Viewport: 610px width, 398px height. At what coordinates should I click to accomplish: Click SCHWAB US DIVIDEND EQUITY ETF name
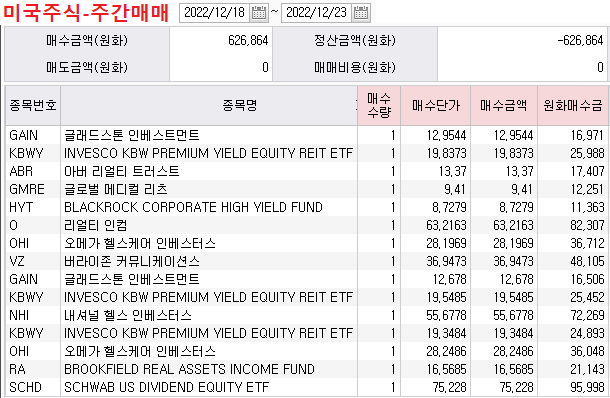point(167,387)
